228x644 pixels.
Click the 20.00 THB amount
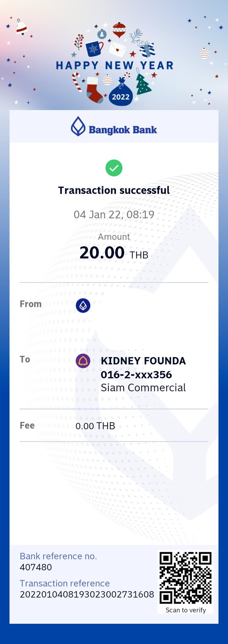pos(114,253)
